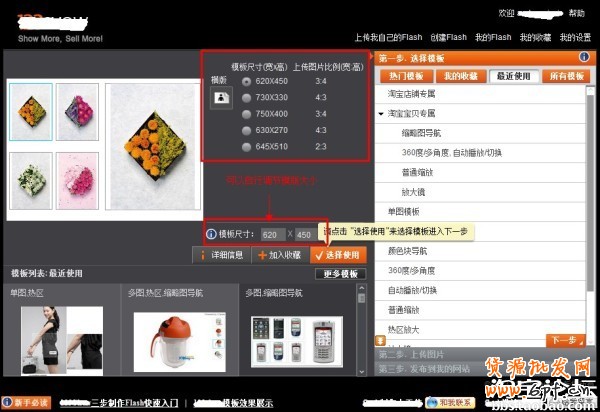This screenshot has height=412, width=600.
Task: Select the orange flowers thumbnail
Action: (31, 105)
